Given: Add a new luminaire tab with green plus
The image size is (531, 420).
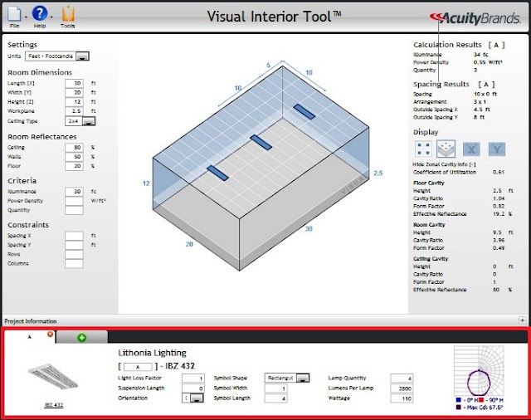Looking at the screenshot, I should click(81, 337).
